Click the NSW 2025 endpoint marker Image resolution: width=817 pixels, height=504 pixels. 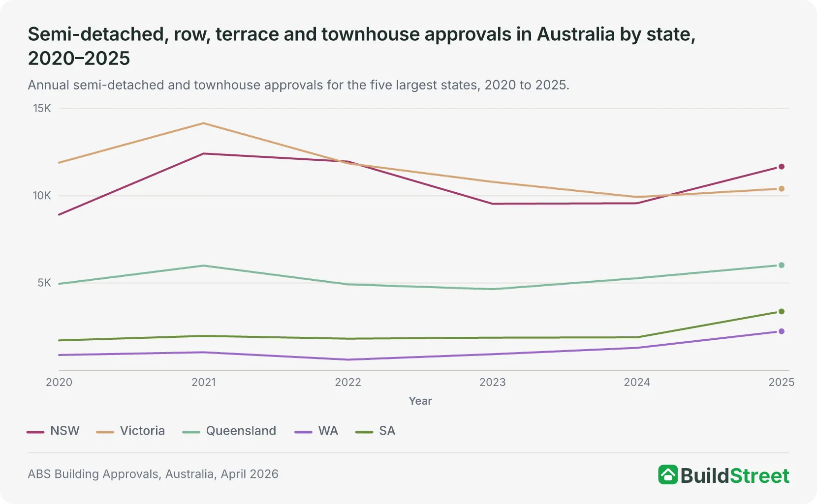781,167
